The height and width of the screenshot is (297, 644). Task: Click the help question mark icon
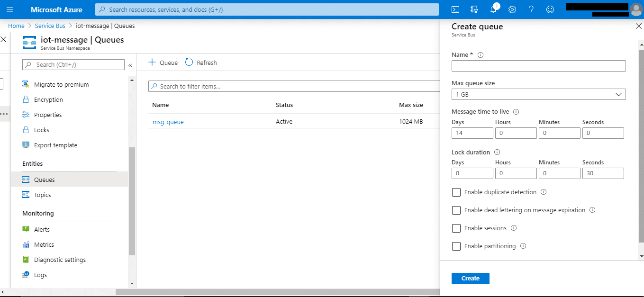click(531, 9)
